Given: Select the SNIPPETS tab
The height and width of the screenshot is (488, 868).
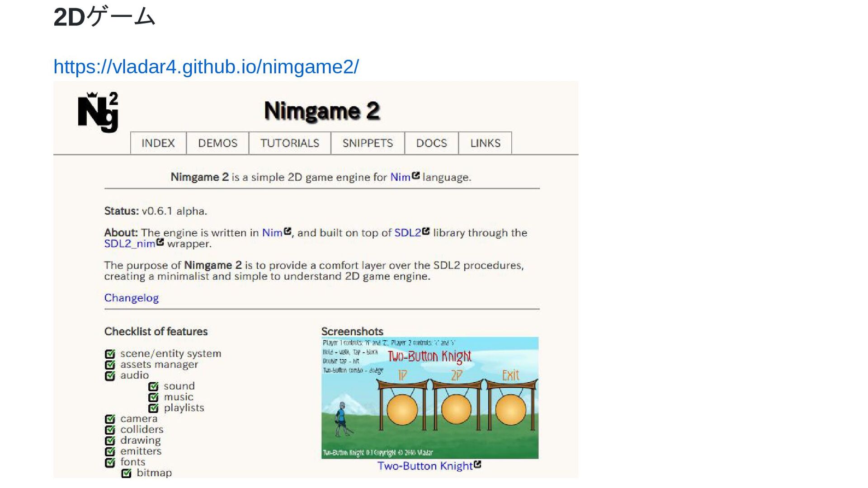Looking at the screenshot, I should point(368,143).
